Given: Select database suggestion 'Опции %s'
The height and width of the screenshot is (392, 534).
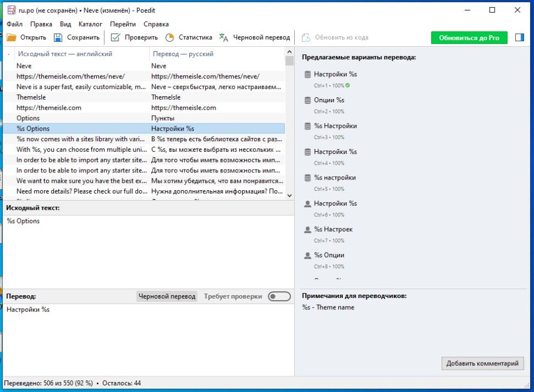Looking at the screenshot, I should pos(329,100).
